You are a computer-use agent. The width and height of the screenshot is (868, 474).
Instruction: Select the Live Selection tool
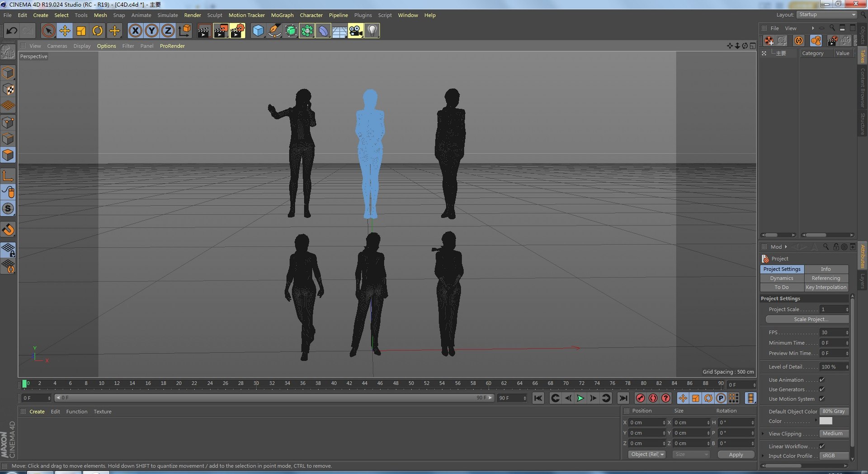click(x=48, y=31)
